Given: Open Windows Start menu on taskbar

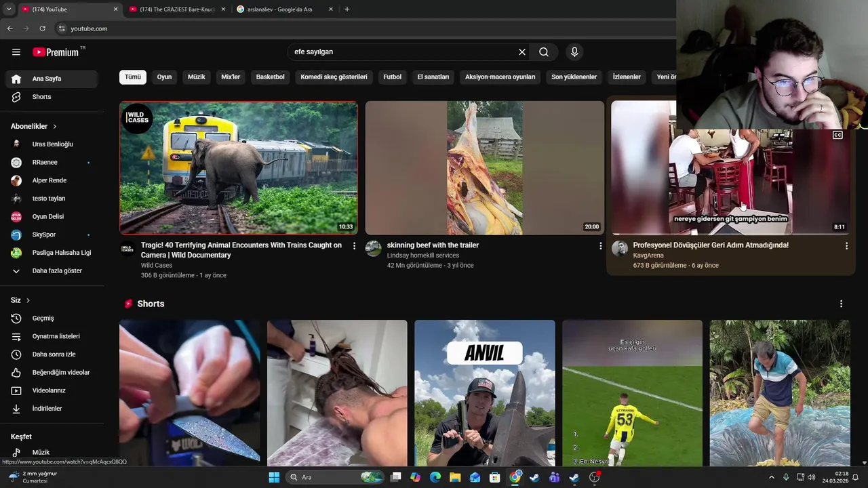Looking at the screenshot, I should tap(274, 477).
